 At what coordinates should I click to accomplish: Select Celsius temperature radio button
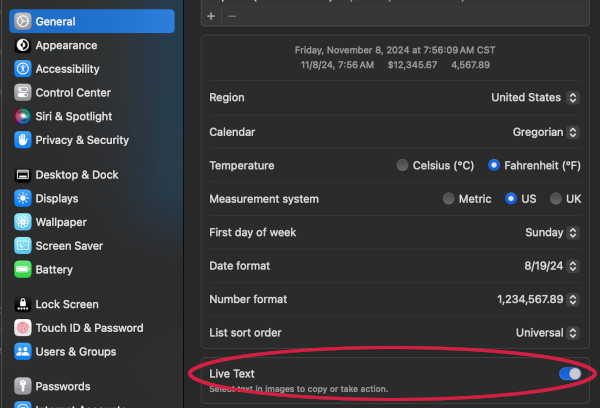tap(403, 165)
